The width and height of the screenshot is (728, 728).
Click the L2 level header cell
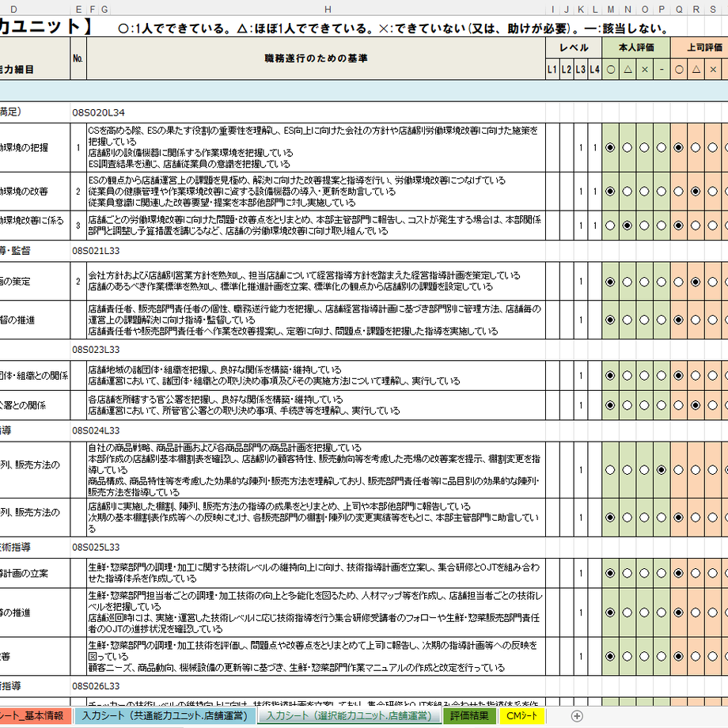pyautogui.click(x=567, y=70)
